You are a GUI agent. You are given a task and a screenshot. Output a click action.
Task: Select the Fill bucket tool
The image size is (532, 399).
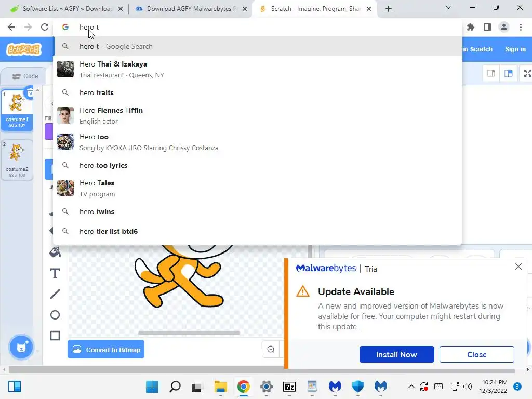pos(55,252)
